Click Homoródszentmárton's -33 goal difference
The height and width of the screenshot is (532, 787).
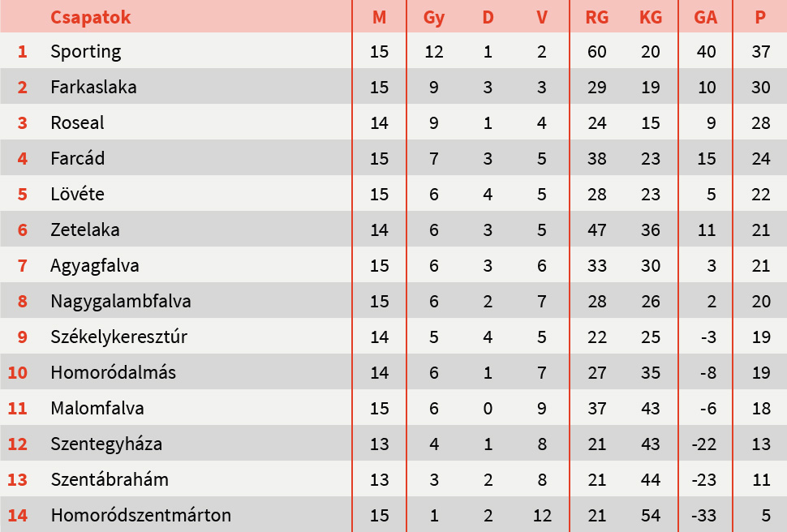click(x=704, y=515)
